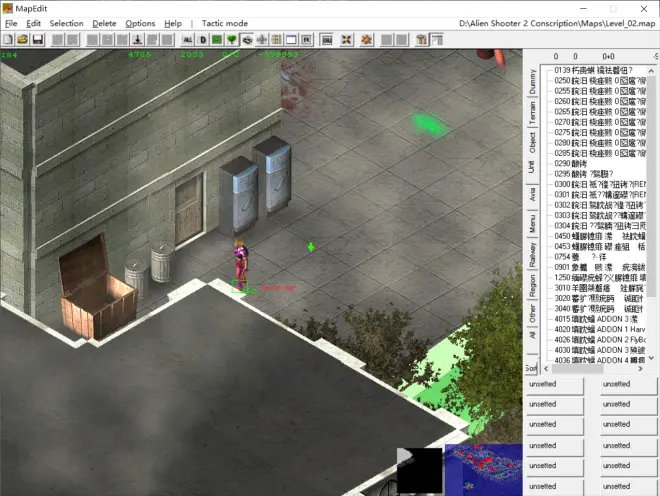Click the yellow X arrows icon

[346, 40]
